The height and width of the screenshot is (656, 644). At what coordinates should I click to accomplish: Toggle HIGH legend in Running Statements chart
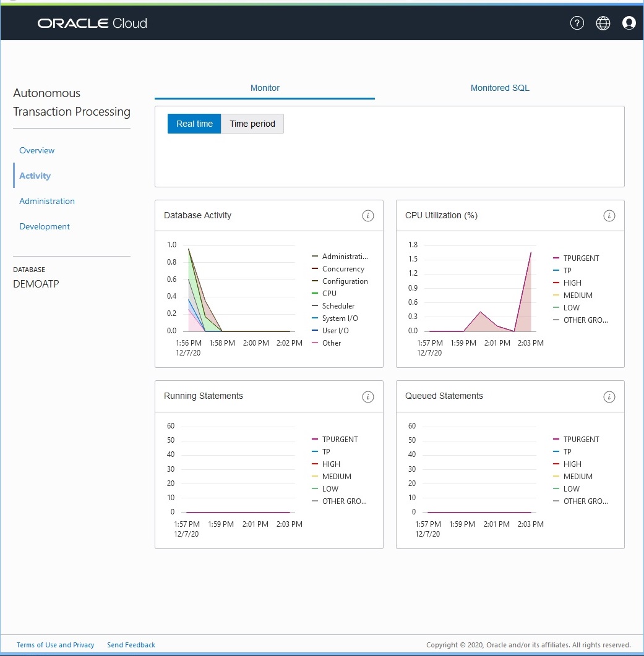coord(326,464)
